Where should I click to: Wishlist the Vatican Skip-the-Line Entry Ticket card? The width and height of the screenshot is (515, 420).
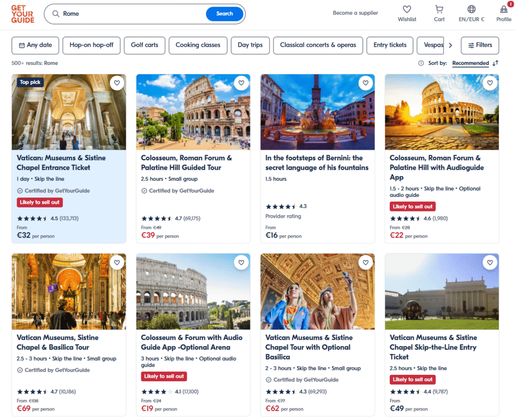[x=490, y=262]
